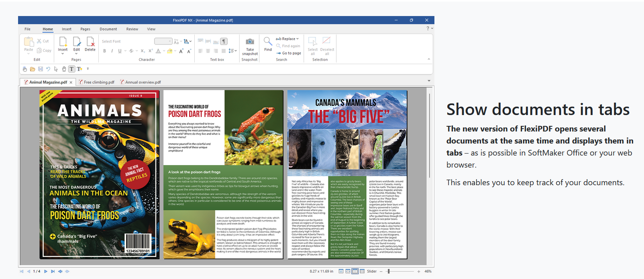Open the Help question mark button
Image resolution: width=644 pixels, height=279 pixels.
428,28
